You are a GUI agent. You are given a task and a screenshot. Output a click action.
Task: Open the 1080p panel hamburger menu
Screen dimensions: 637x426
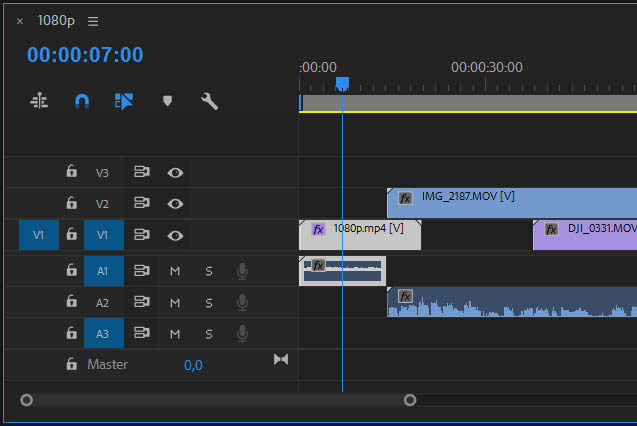[93, 21]
